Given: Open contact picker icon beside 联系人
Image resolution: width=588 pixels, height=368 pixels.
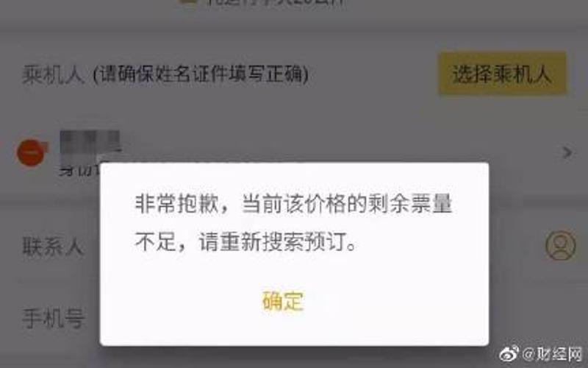Looking at the screenshot, I should click(x=560, y=246).
